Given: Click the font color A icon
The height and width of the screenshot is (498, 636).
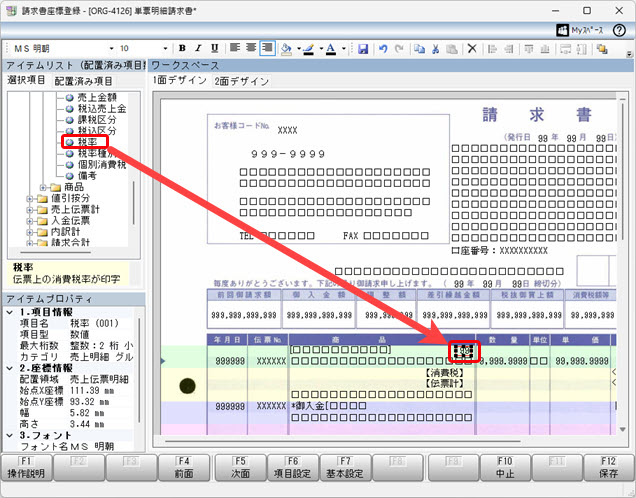Looking at the screenshot, I should click(331, 49).
